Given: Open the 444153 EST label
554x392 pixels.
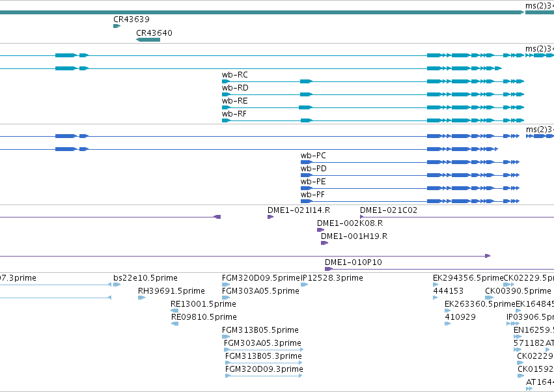Looking at the screenshot, I should [x=449, y=291].
